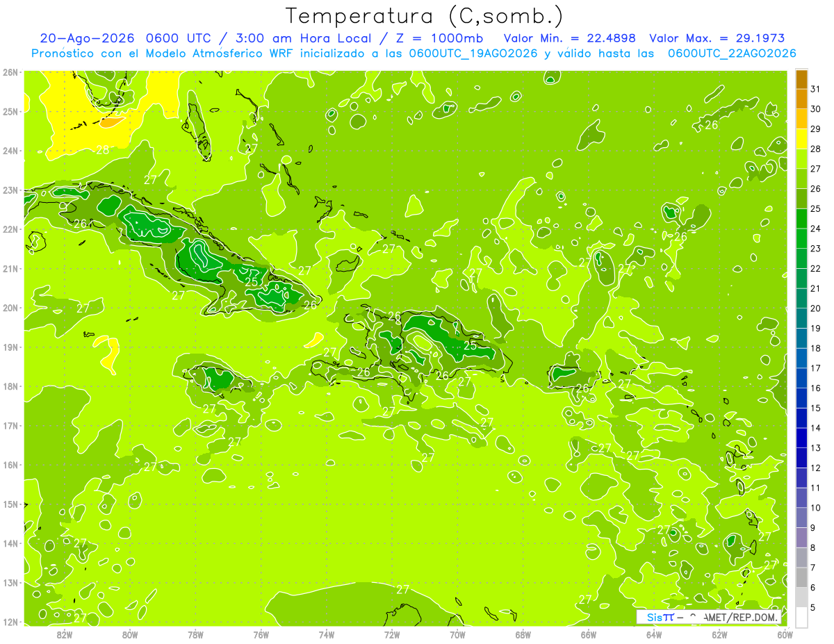Click the 17N latitude label
The width and height of the screenshot is (834, 644).
tap(10, 425)
